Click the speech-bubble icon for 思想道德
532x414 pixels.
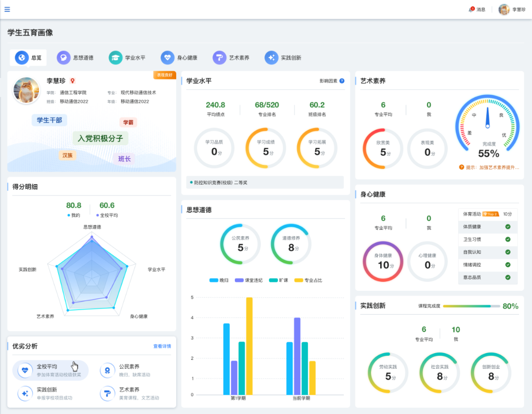[63, 58]
